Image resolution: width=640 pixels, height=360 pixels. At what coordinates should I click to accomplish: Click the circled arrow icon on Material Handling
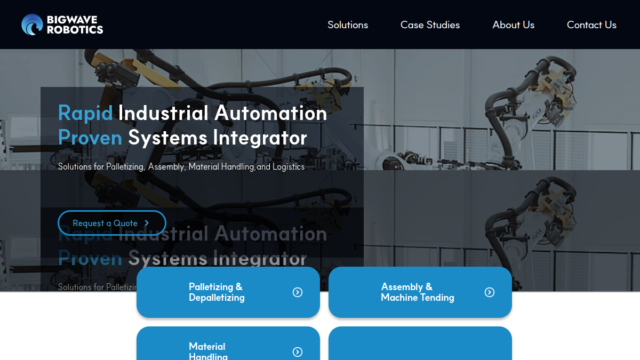[x=298, y=352]
